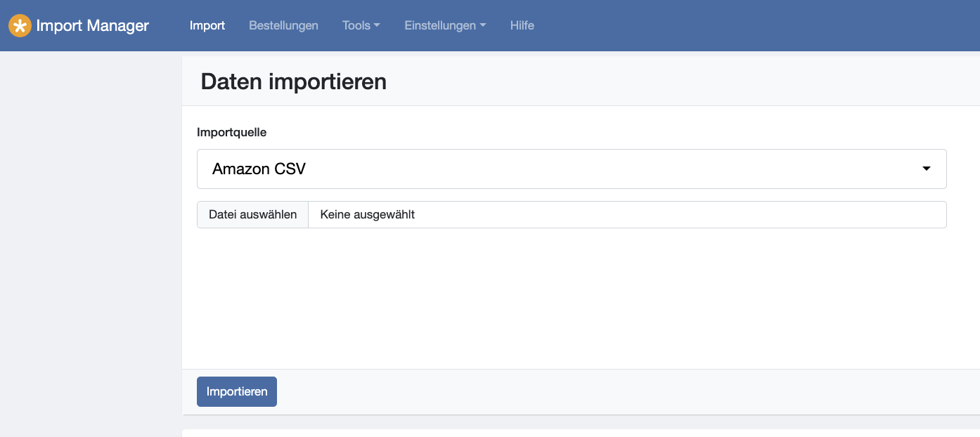Click the caret beside Einstellungen
Image resolution: width=980 pixels, height=437 pixels.
[483, 26]
